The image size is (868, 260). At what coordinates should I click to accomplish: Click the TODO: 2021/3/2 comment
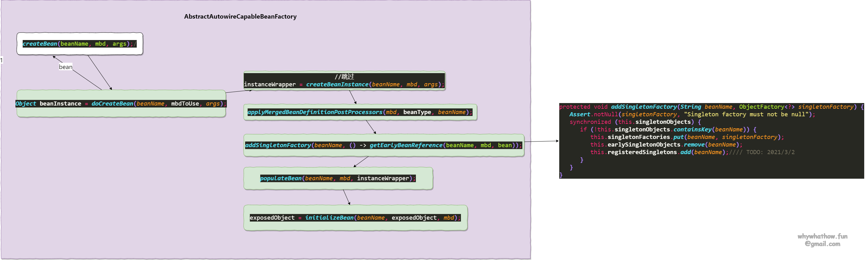pos(770,152)
